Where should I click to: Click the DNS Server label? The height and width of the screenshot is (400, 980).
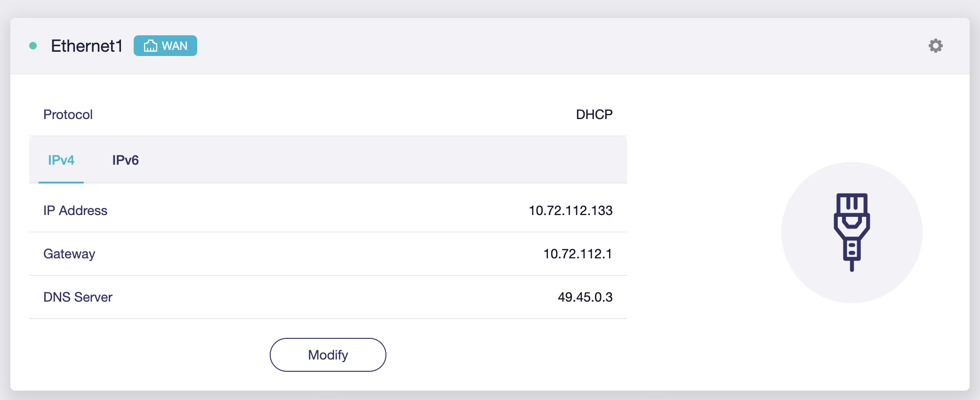[78, 297]
